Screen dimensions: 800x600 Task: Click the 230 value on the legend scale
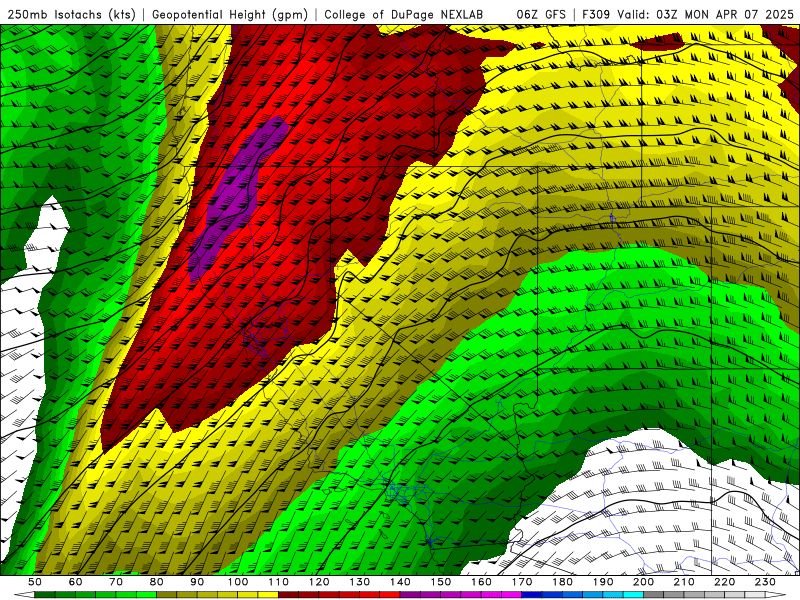[x=765, y=582]
